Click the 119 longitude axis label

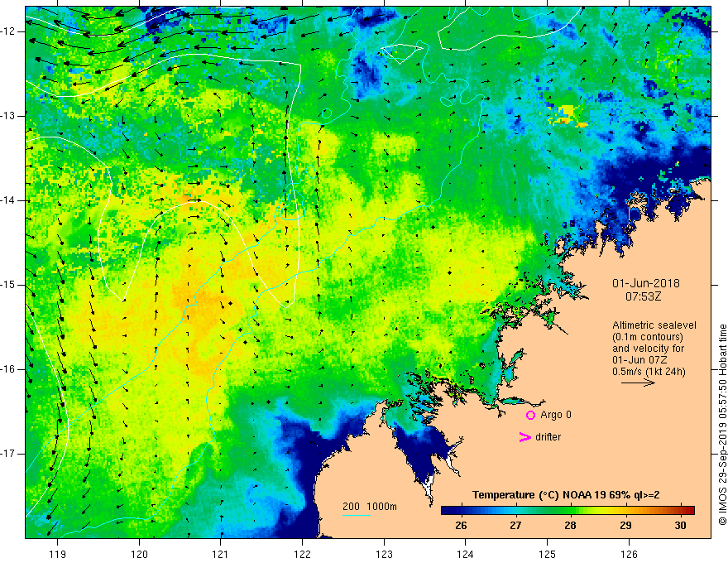pos(58,554)
